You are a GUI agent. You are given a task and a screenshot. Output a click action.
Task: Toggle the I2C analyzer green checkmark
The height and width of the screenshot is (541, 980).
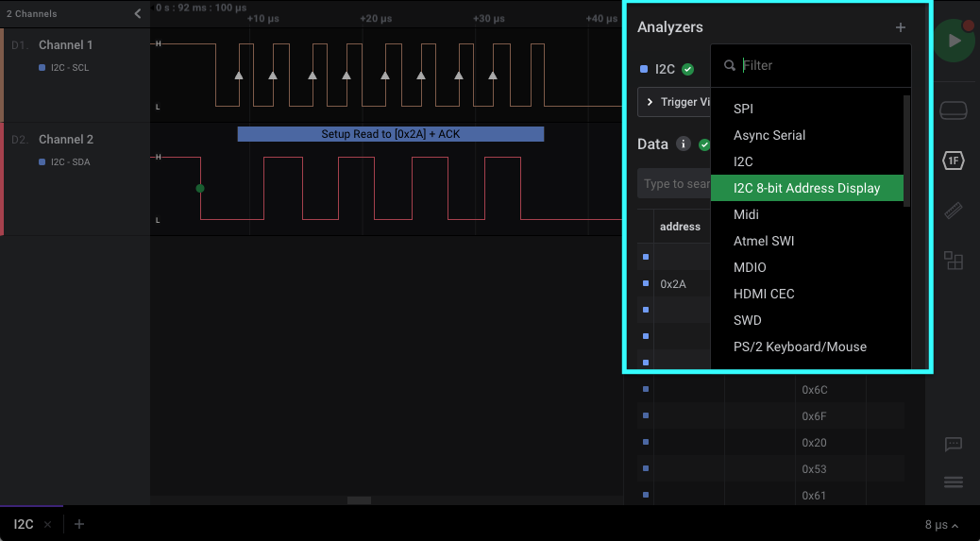click(x=688, y=69)
